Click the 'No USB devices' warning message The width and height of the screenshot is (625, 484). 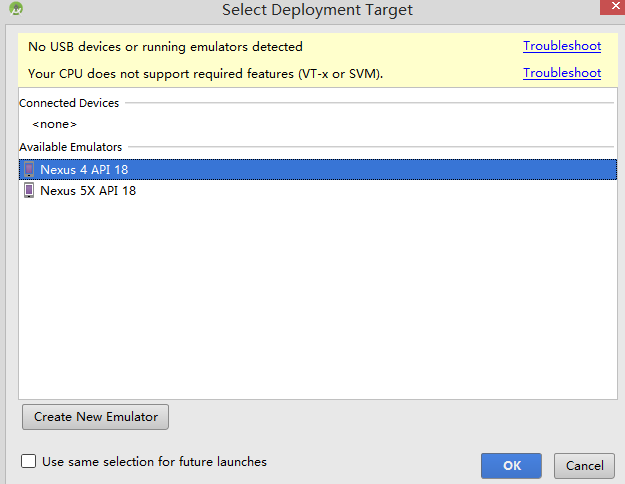coord(165,47)
